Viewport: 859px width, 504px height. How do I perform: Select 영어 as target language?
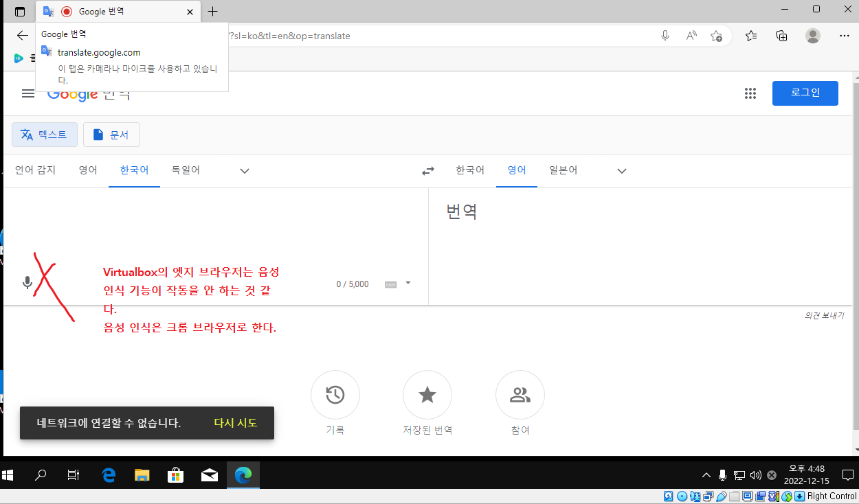(x=517, y=170)
